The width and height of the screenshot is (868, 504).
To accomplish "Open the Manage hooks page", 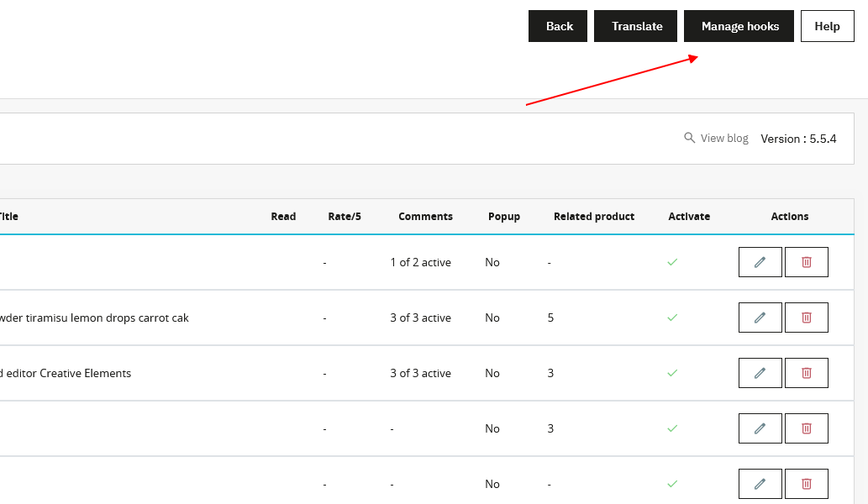I will click(739, 26).
